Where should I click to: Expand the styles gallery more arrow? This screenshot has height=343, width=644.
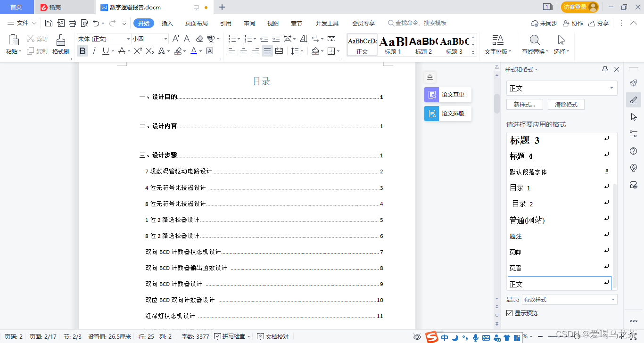[473, 53]
